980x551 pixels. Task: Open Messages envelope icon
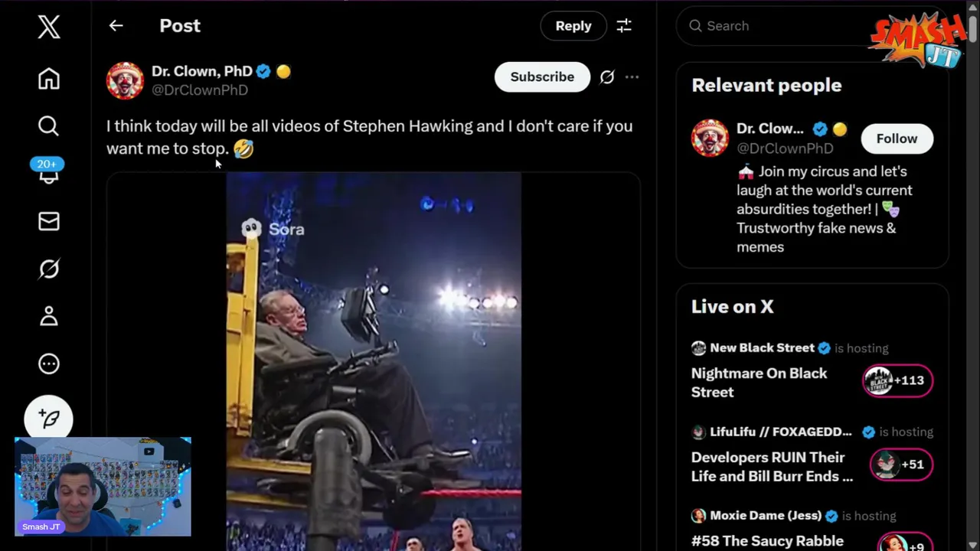[x=49, y=221]
